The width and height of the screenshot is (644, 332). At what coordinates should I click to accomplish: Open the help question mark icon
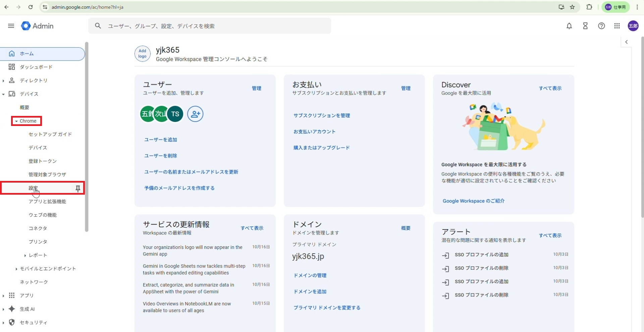coord(601,26)
